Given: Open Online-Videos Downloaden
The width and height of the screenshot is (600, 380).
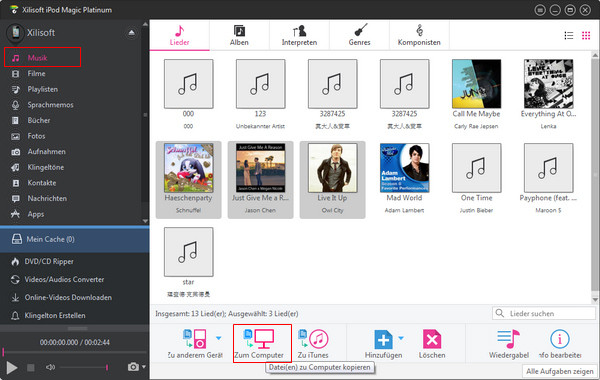Looking at the screenshot, I should 68,297.
